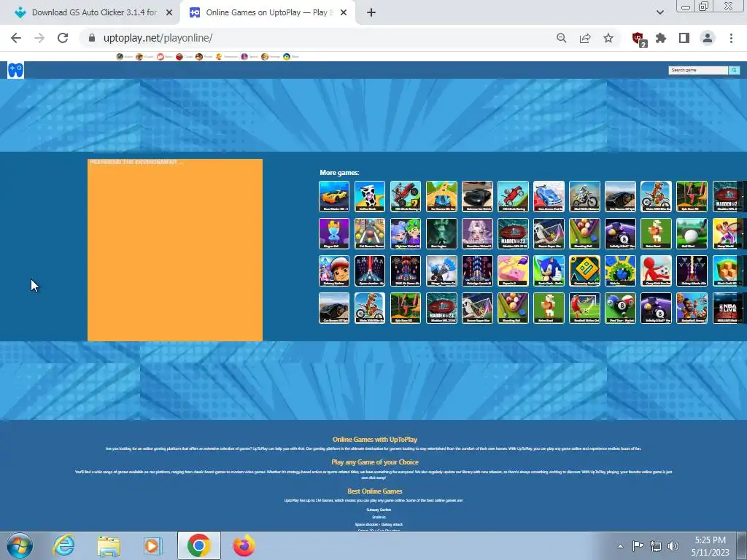
Task: Launch the Football Strike penalty kick game
Action: tap(584, 308)
